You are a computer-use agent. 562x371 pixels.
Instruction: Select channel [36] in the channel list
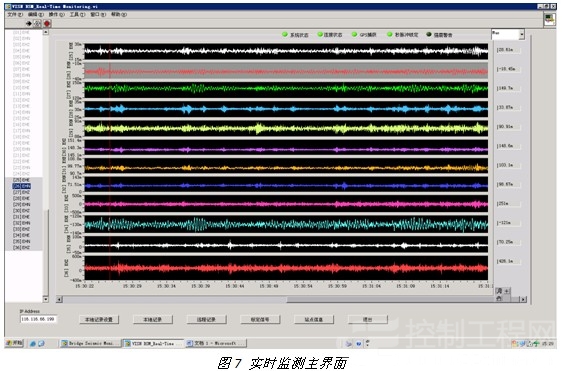(22, 248)
